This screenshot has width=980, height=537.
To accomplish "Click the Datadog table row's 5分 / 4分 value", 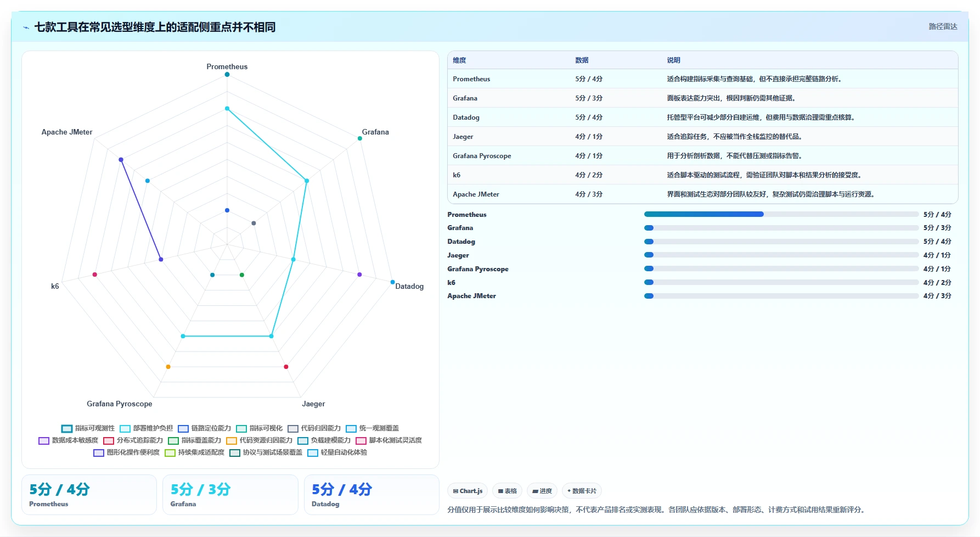I will coord(589,118).
